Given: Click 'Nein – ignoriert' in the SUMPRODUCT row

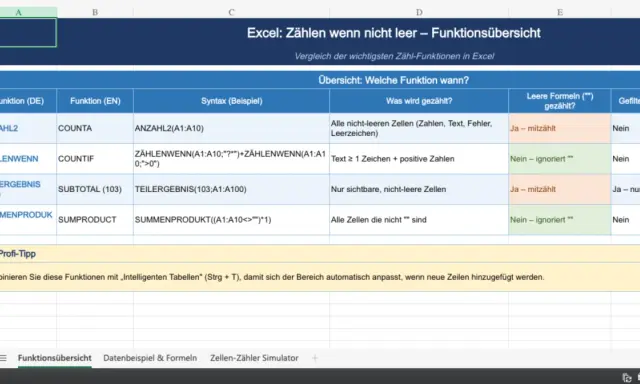Looking at the screenshot, I should click(560, 220).
